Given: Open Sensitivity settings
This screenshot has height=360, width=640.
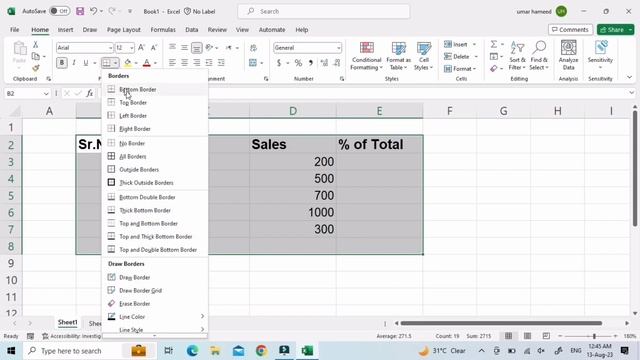Looking at the screenshot, I should [600, 56].
